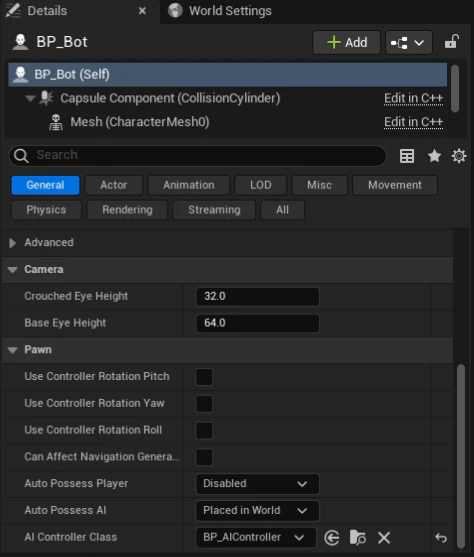Use selected asset arrow for AI Controller Class

coord(332,537)
